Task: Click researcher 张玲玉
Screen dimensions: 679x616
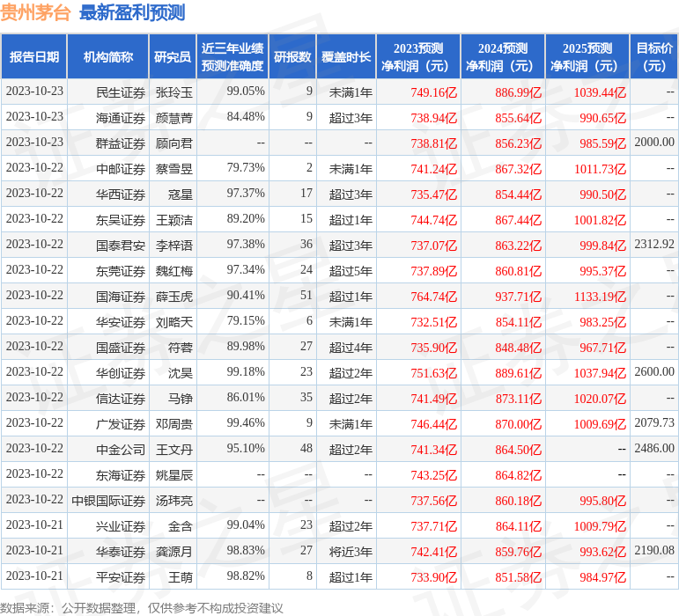Action: pyautogui.click(x=174, y=92)
